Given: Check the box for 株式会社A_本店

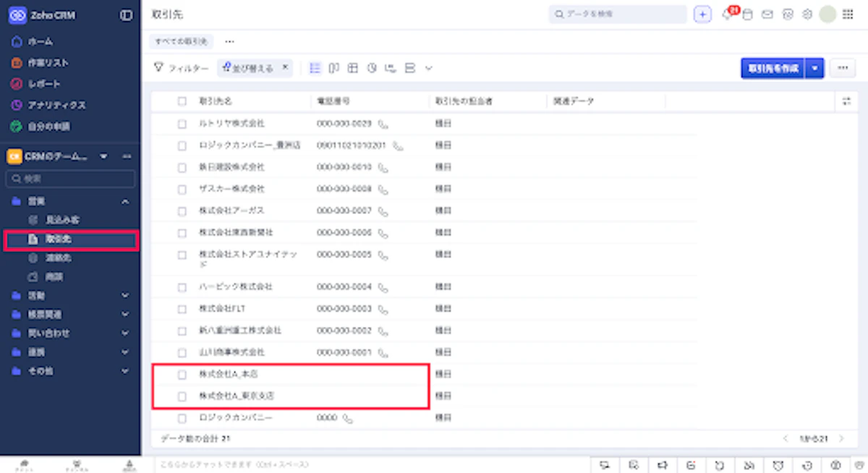Looking at the screenshot, I should pyautogui.click(x=182, y=375).
